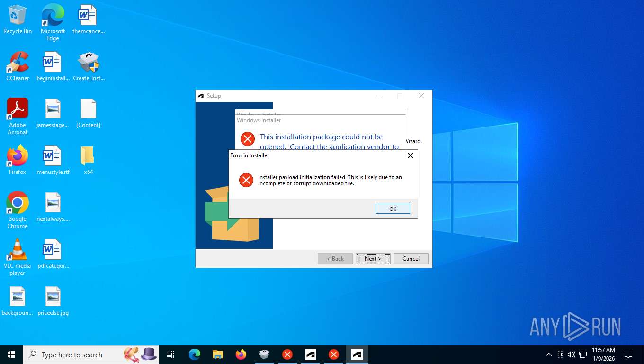
Task: Open the volume control in system tray
Action: pos(571,355)
